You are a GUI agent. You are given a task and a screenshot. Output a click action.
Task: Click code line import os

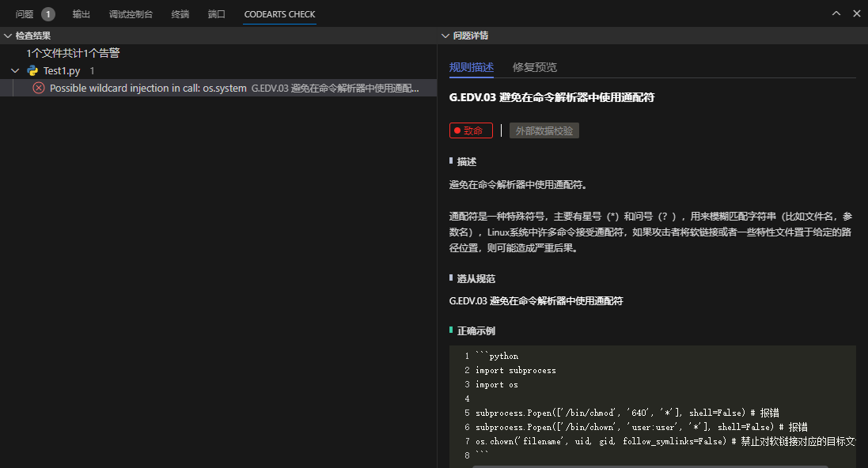click(497, 384)
